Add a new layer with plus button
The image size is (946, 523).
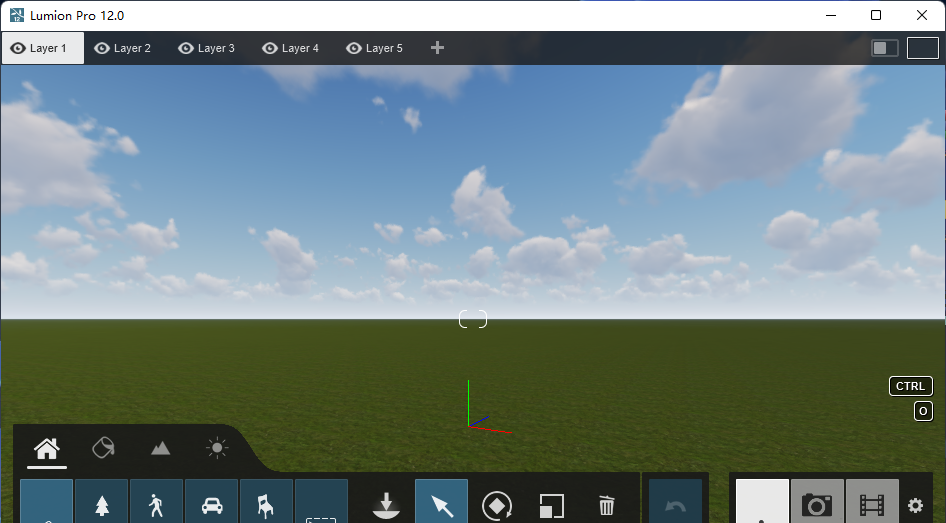click(437, 48)
